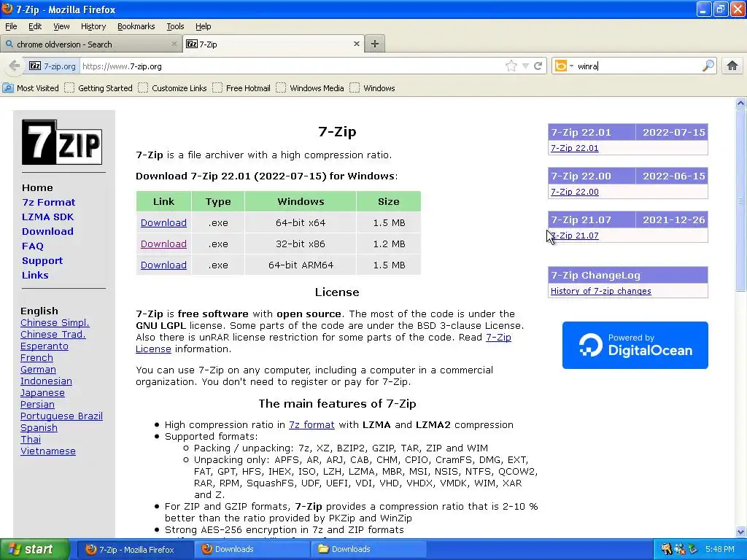Open 7z Format sidebar link
This screenshot has height=560, width=747.
(49, 203)
